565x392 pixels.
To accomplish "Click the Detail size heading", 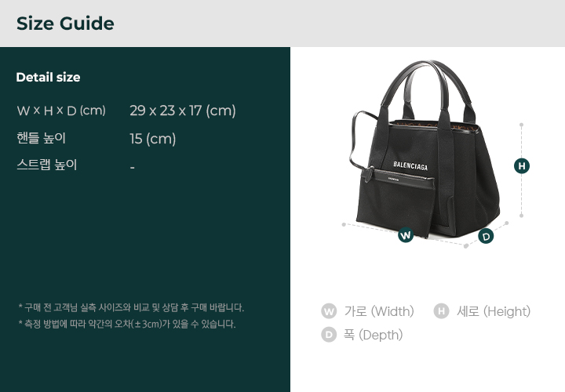I will [49, 77].
